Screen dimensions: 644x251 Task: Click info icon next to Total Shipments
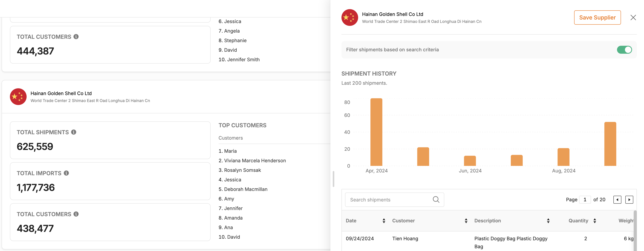click(73, 132)
